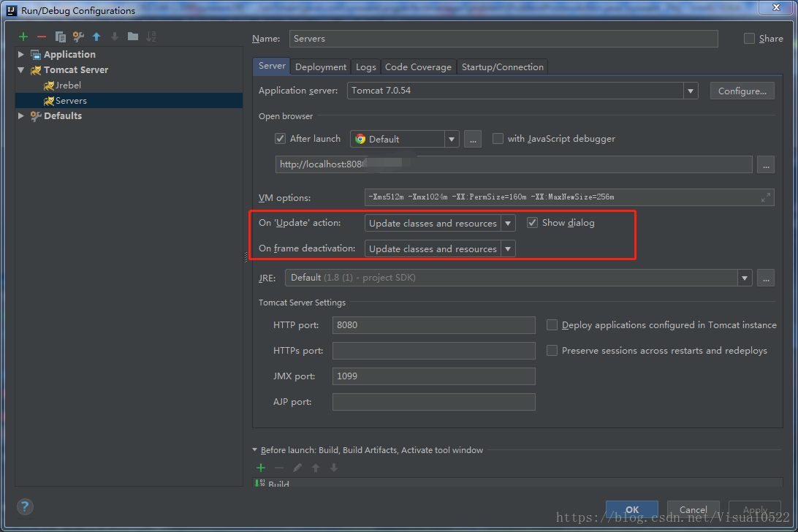Click the OK button
798x532 pixels.
(x=631, y=509)
